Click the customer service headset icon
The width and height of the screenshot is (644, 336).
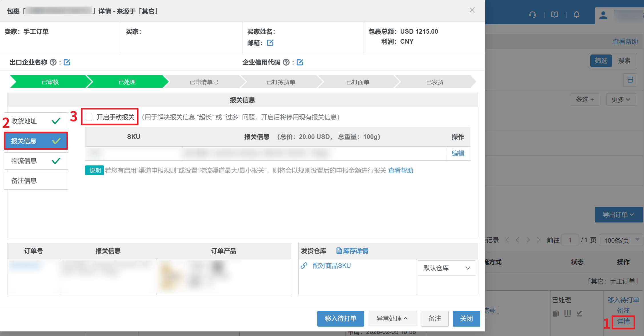(532, 15)
